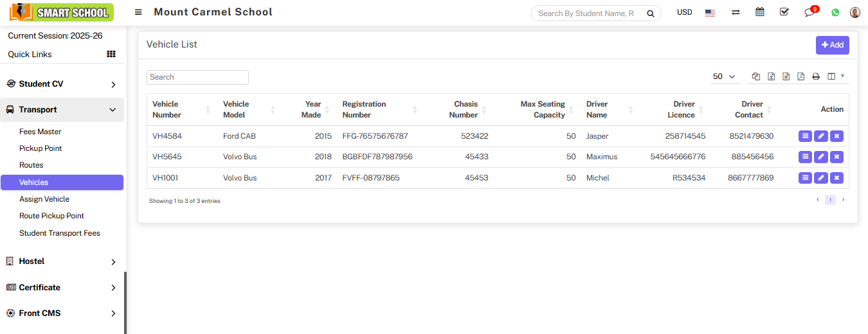Open the task checklist icon
The height and width of the screenshot is (334, 868).
point(784,12)
